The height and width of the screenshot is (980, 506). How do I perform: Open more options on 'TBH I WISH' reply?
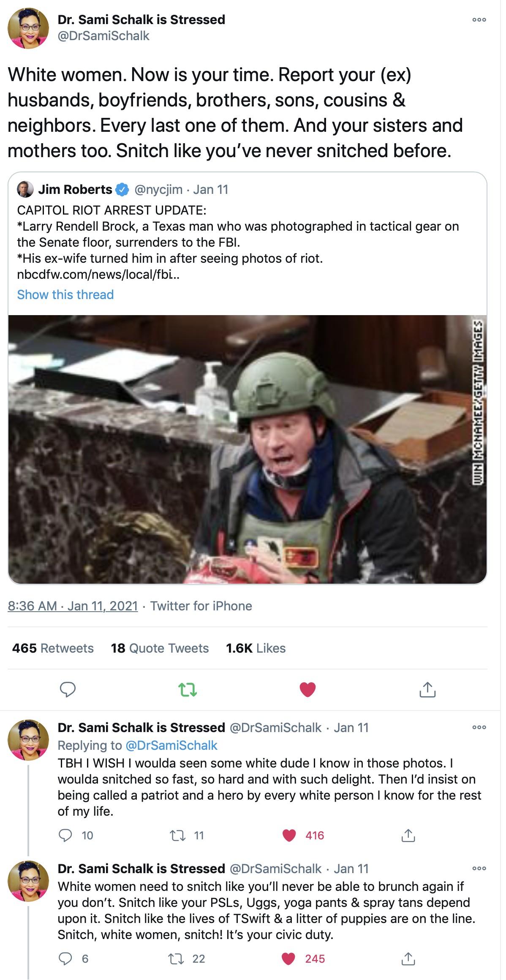479,727
